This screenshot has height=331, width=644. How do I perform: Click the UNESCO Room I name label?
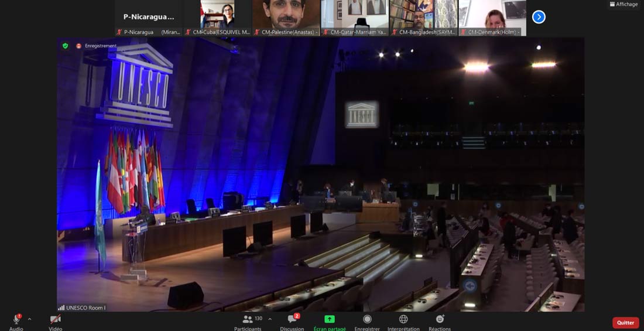86,308
